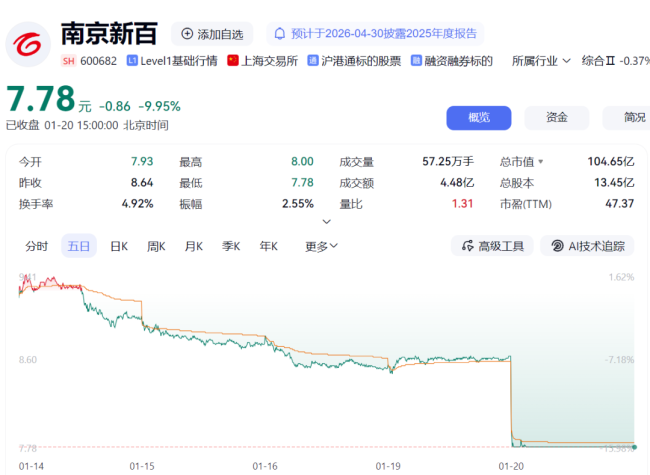Click the change percent -9.95%
Screen dimensions: 650x475
(x=160, y=107)
